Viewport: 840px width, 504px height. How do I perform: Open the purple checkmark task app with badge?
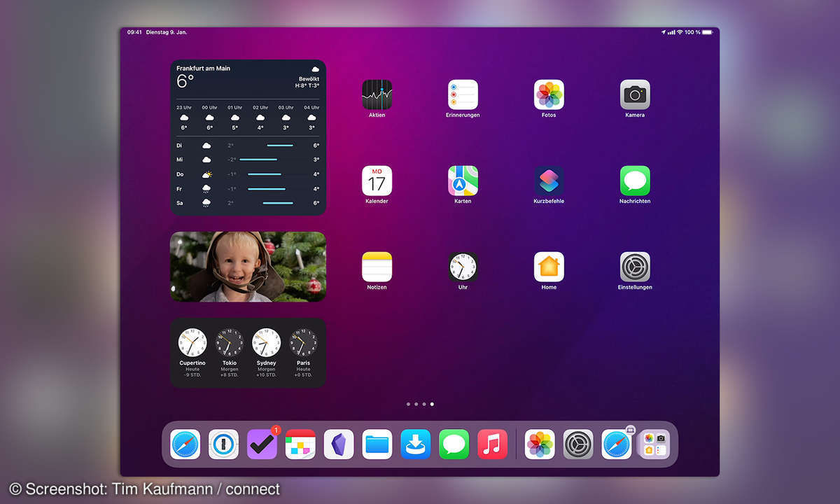[262, 444]
